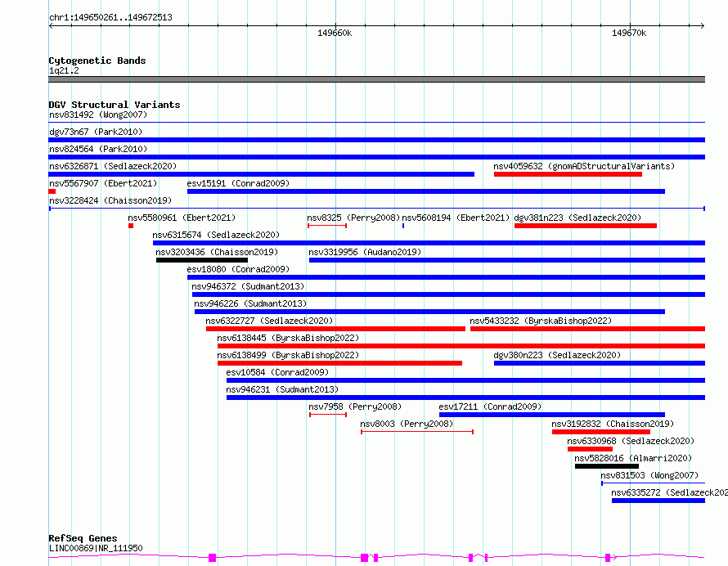The height and width of the screenshot is (566, 728).
Task: Click red bar of nsv6322727 (Sedlazeck2020)
Action: click(x=335, y=329)
